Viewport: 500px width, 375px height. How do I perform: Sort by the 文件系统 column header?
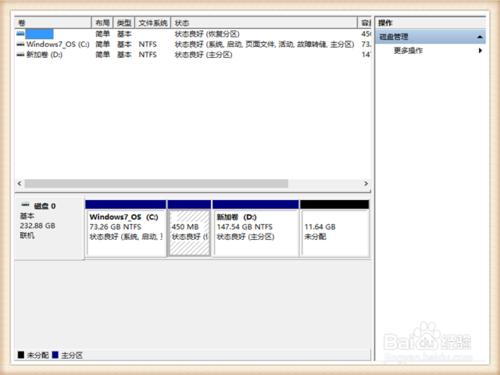click(x=153, y=23)
